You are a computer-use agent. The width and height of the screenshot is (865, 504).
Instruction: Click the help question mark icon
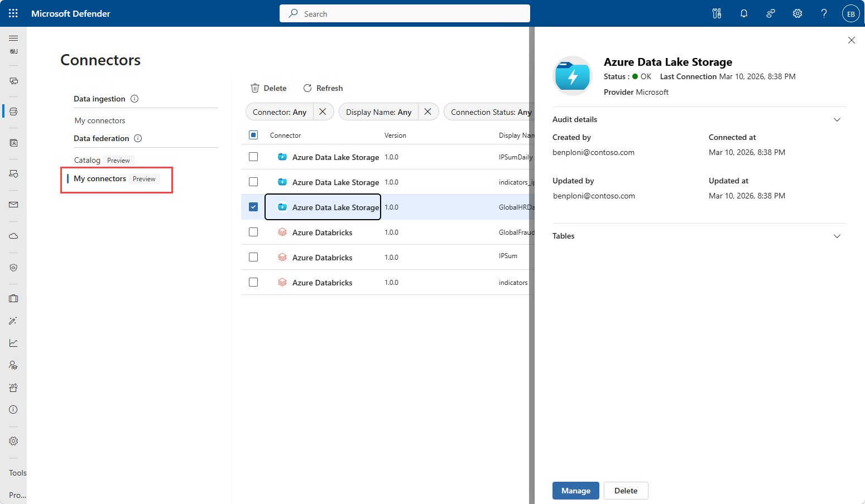point(824,13)
